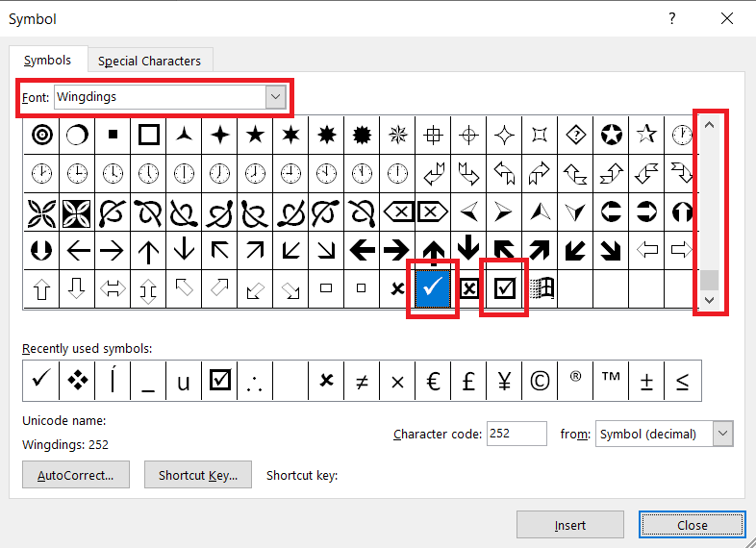Viewport: 756px width, 548px height.
Task: Click the symbol grid scrollbar thumb
Action: pos(709,281)
